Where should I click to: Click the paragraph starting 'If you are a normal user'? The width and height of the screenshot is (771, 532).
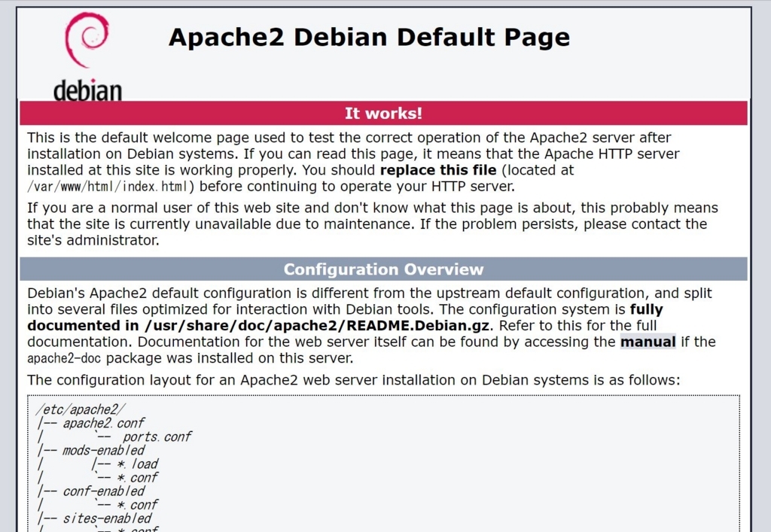(x=373, y=224)
